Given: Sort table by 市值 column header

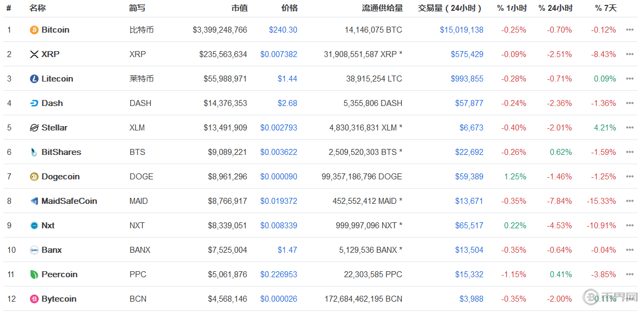Looking at the screenshot, I should (239, 8).
